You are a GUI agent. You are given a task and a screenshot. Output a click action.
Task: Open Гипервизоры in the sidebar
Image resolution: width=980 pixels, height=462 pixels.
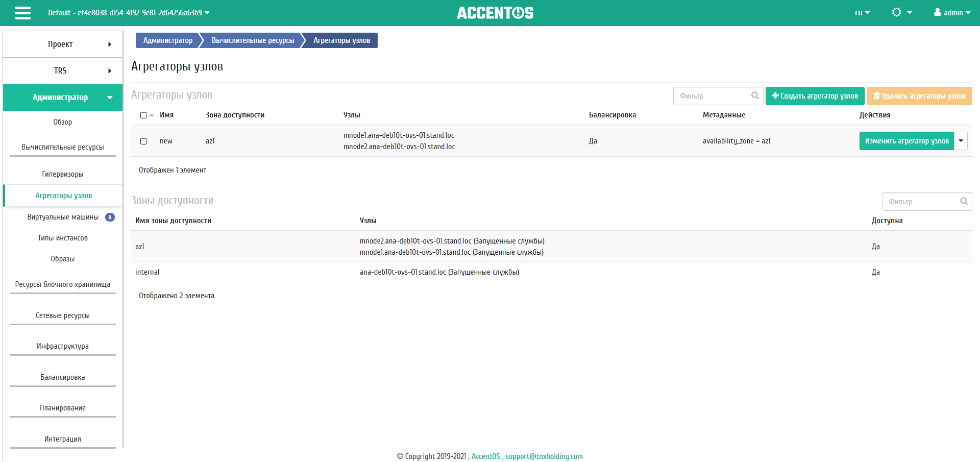point(63,174)
